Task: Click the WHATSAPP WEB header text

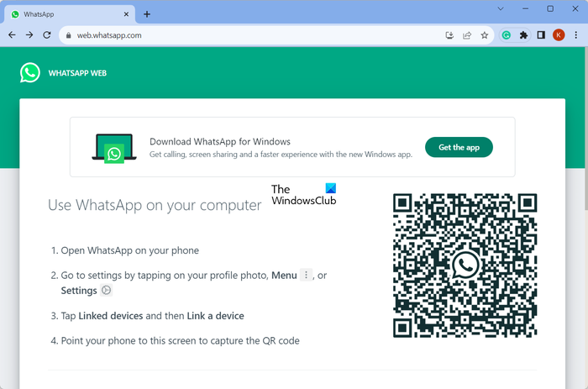Action: pyautogui.click(x=77, y=73)
